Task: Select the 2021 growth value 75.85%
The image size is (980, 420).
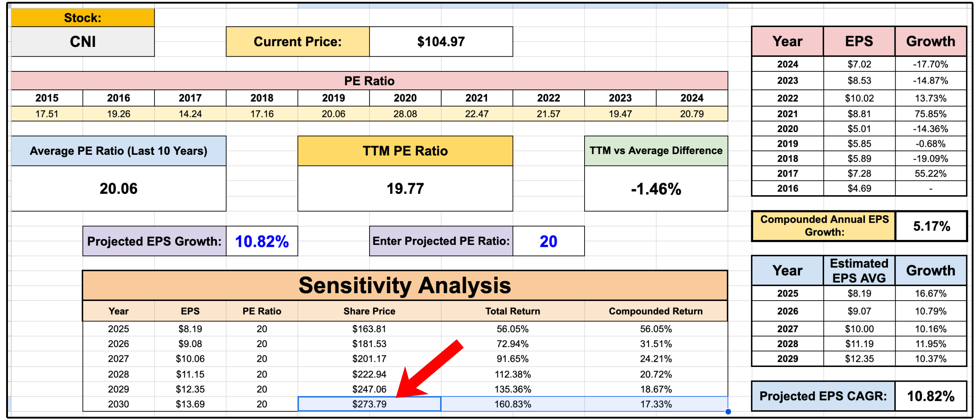Action: tap(930, 114)
